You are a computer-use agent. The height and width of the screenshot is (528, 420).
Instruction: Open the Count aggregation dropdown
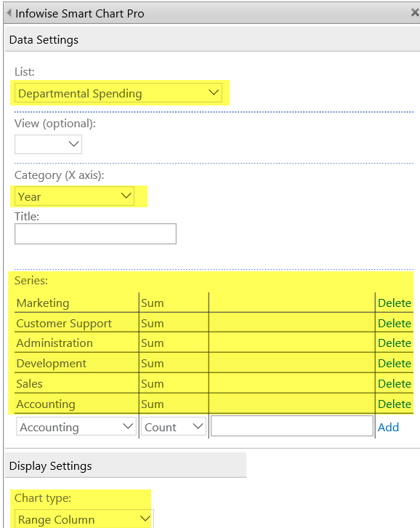(174, 427)
